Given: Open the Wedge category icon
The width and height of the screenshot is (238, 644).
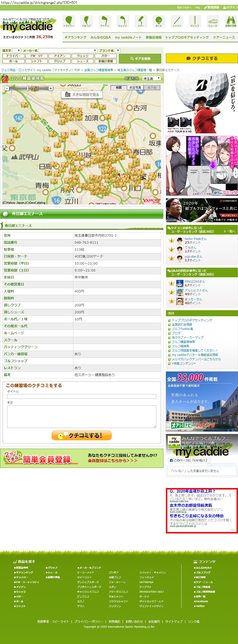Looking at the screenshot, I should click(123, 21).
